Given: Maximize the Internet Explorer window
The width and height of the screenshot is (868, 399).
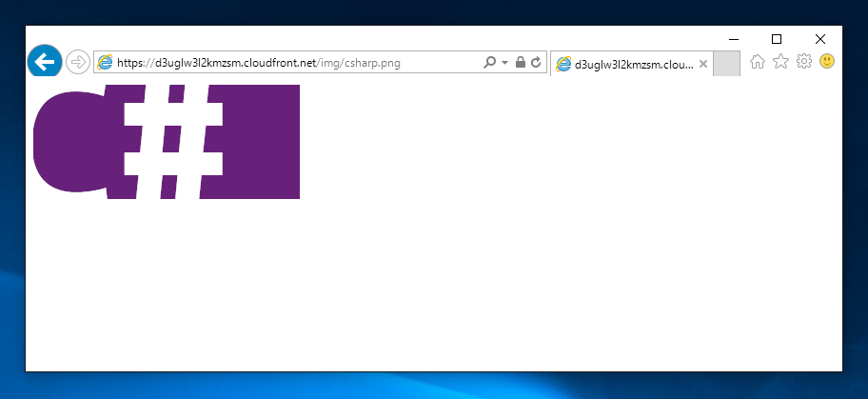Looking at the screenshot, I should tap(777, 39).
